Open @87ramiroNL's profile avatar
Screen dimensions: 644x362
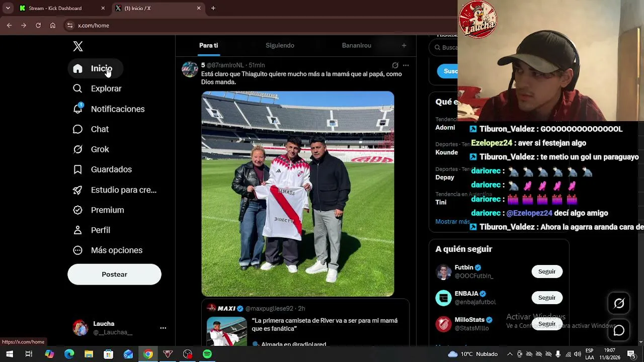pyautogui.click(x=190, y=69)
